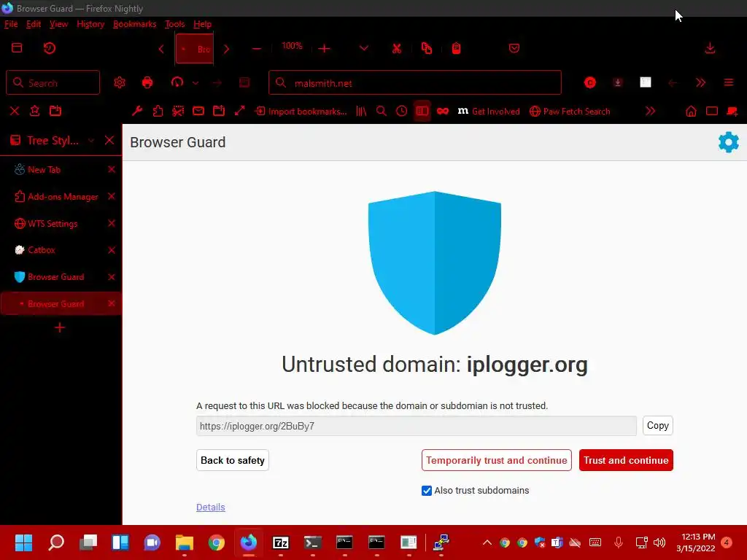
Task: Click the home icon
Action: click(691, 111)
